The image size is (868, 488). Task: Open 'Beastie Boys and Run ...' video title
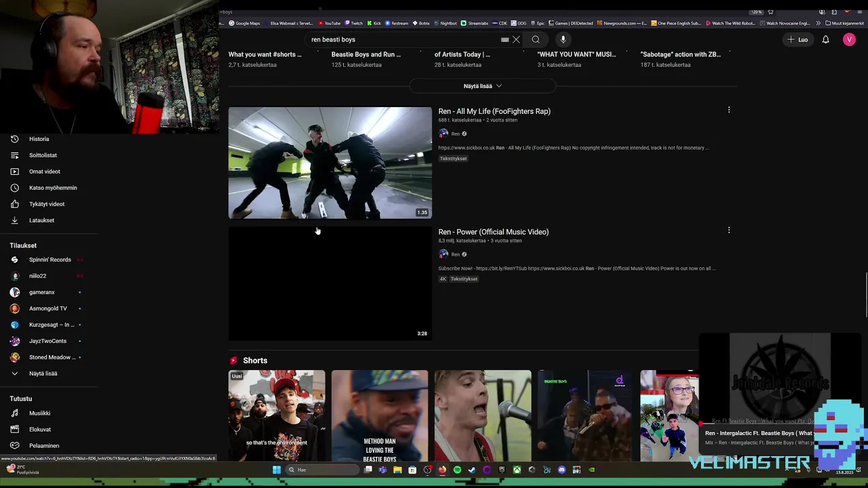366,54
